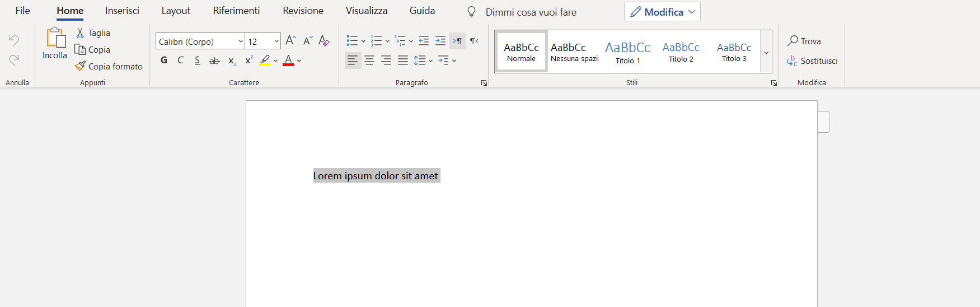
Task: Open Sostituisci replace tool
Action: pyautogui.click(x=812, y=61)
